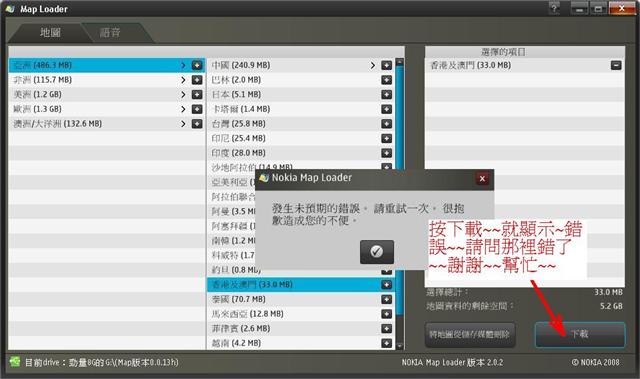This screenshot has height=379, width=640.
Task: Click the NOKIA Map Loader version 2.0.2 text
Action: coord(452,362)
